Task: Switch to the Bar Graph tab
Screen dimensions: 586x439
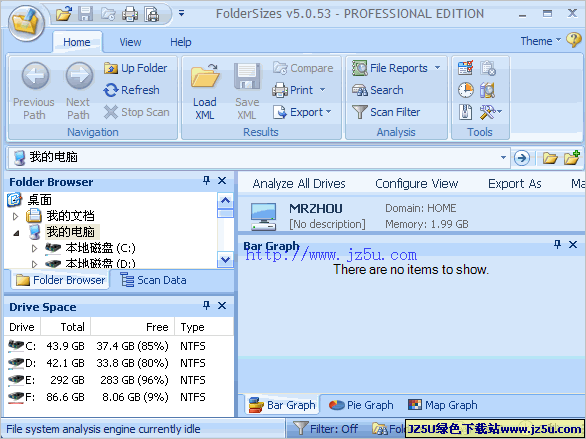Action: click(283, 405)
